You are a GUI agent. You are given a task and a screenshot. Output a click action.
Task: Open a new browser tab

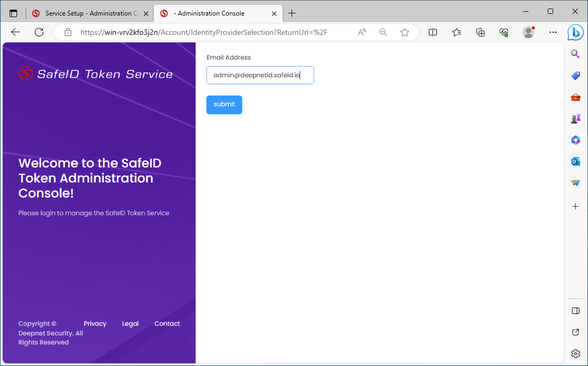pos(292,13)
